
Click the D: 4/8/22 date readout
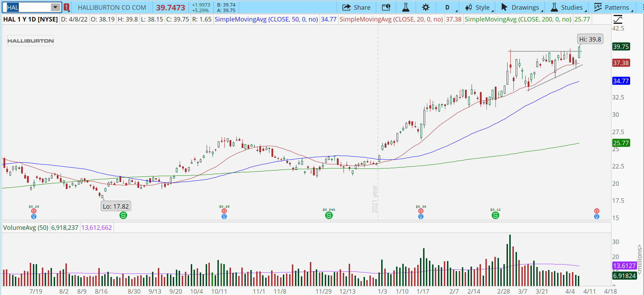pyautogui.click(x=74, y=19)
